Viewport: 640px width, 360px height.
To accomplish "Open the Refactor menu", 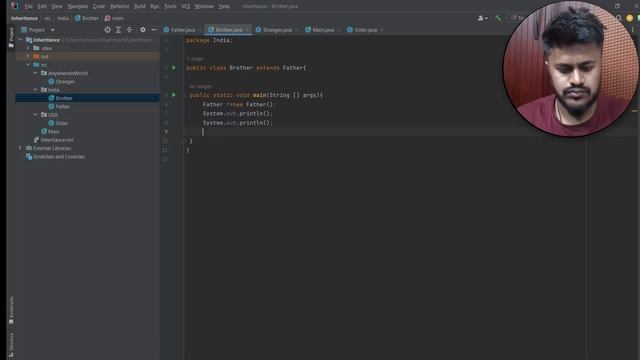I will coord(120,6).
